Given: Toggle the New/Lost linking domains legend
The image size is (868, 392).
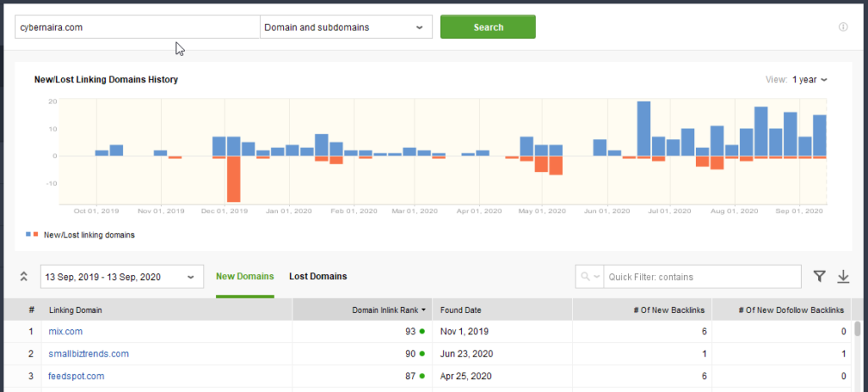Looking at the screenshot, I should 81,234.
